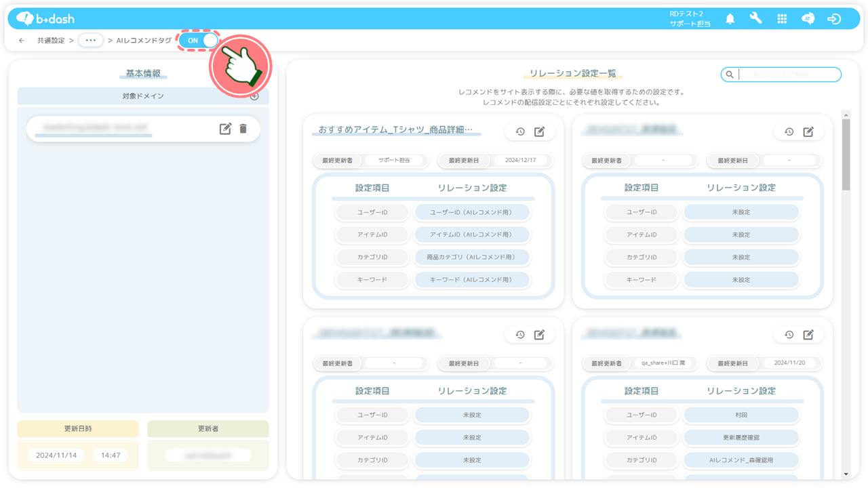This screenshot has width=868, height=488.
Task: Click the サポート担当 last updater value
Action: click(x=394, y=161)
